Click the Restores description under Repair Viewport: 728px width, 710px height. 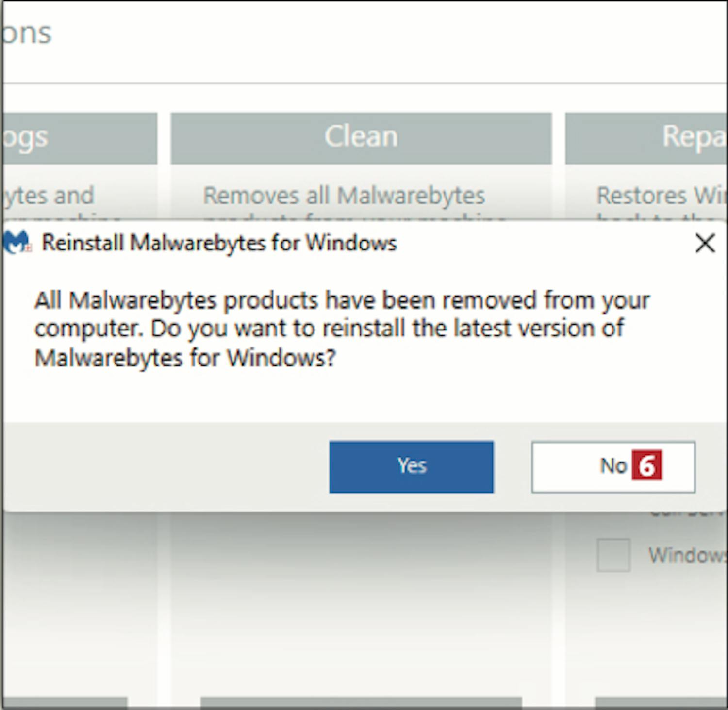click(661, 196)
